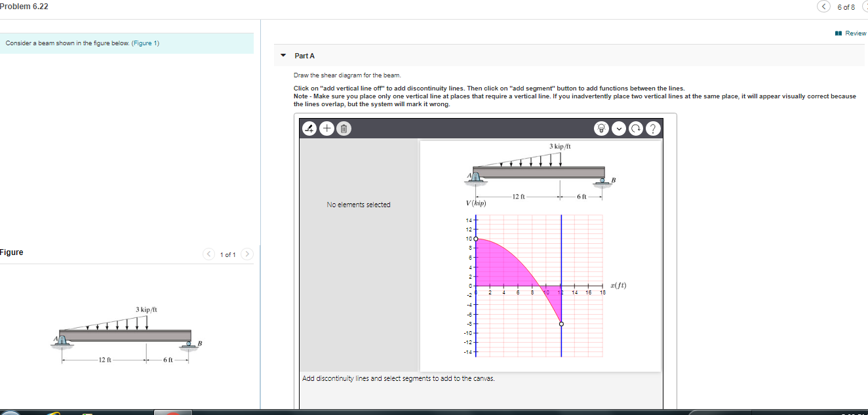Click the "Problem 6.22" title
This screenshot has width=868, height=415.
(24, 7)
